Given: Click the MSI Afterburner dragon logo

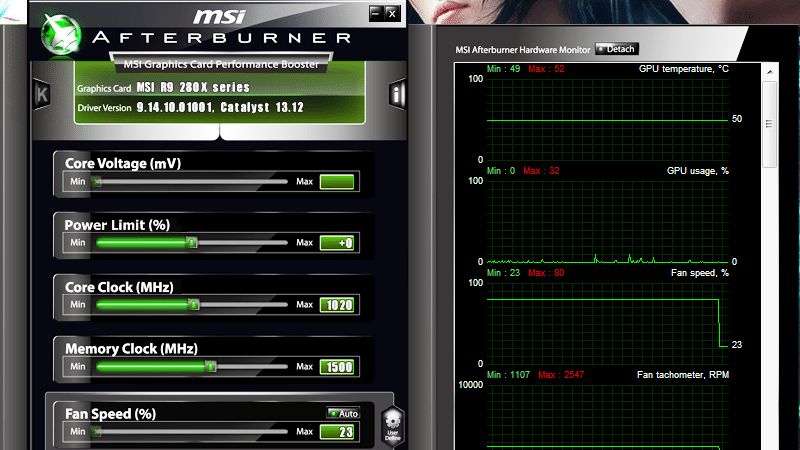Looking at the screenshot, I should [61, 34].
